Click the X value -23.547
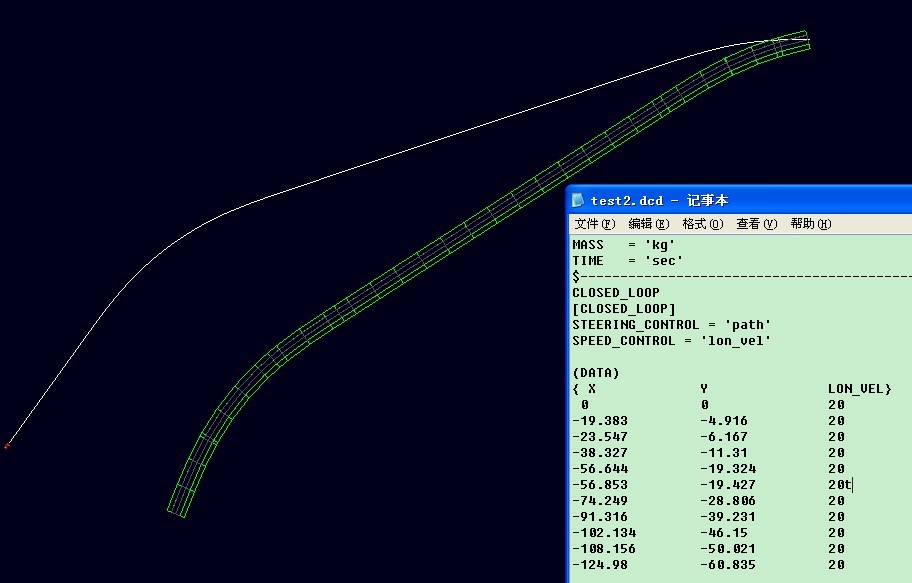This screenshot has height=583, width=912. [x=600, y=436]
